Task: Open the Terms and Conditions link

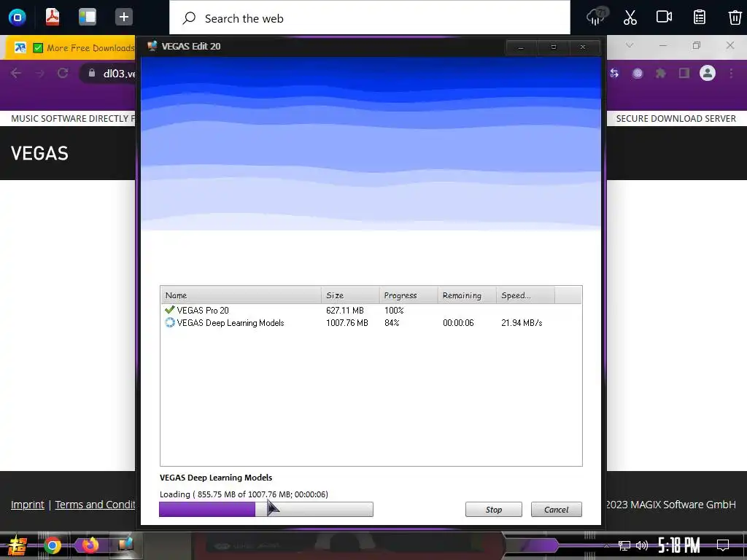Action: click(95, 505)
